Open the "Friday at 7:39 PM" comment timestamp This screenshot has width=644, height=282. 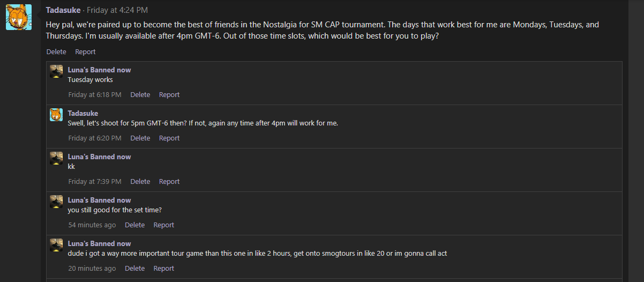[x=95, y=182]
